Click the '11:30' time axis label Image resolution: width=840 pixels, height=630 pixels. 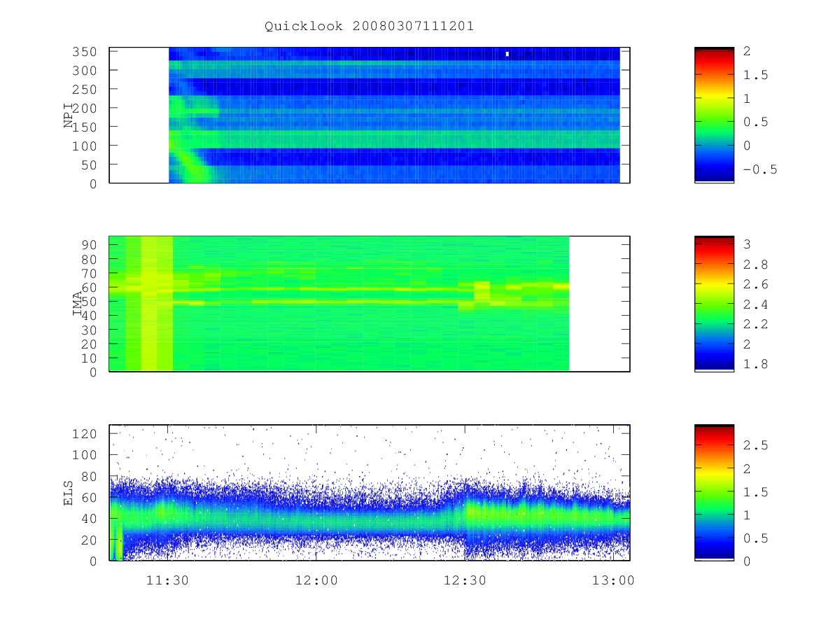(167, 580)
